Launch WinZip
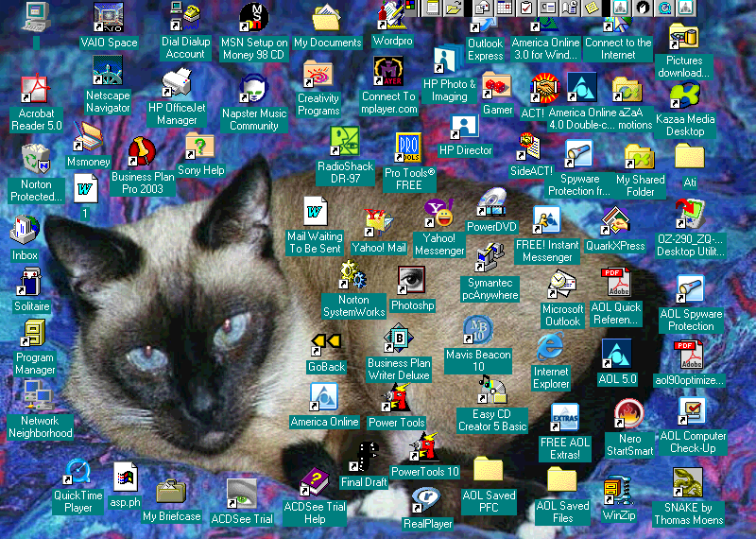 (x=618, y=490)
